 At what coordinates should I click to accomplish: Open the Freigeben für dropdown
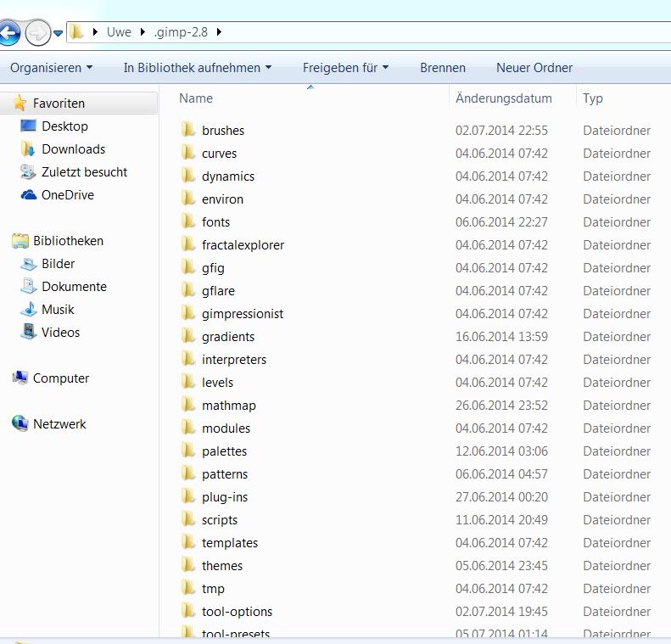tap(346, 68)
